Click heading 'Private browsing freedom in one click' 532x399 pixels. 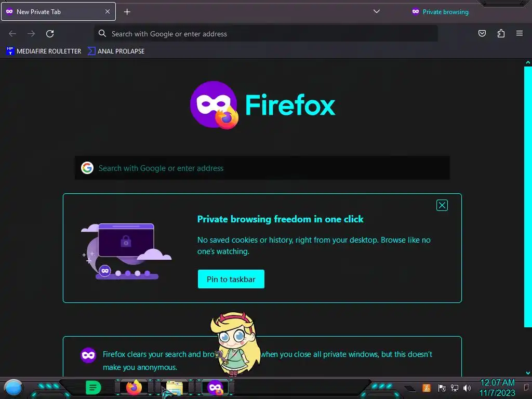coord(280,219)
